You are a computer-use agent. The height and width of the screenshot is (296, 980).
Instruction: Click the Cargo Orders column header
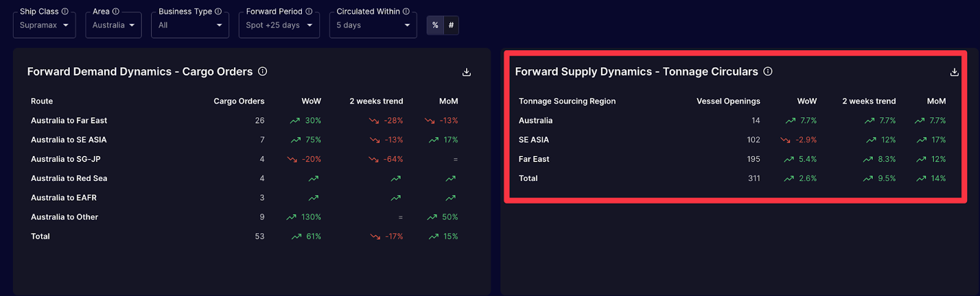[x=239, y=102]
